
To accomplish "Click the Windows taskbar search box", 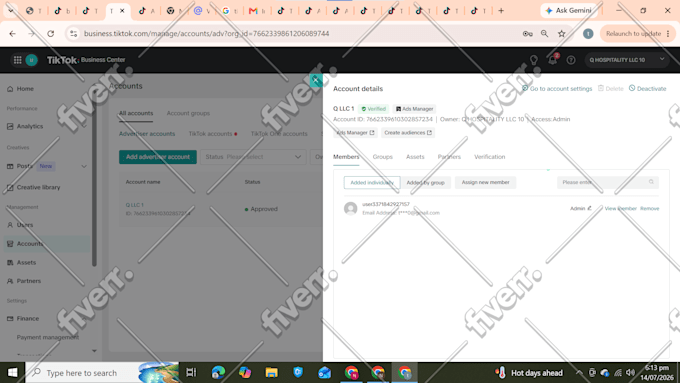I will pyautogui.click(x=102, y=372).
